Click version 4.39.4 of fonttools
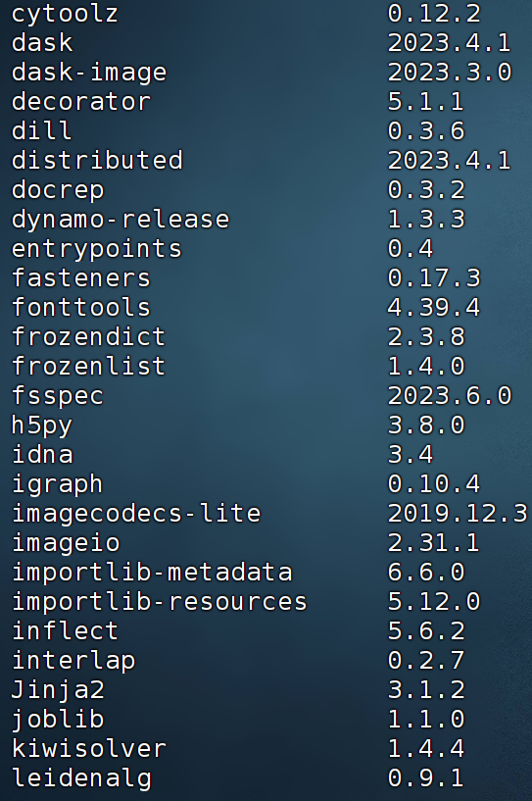Screen dimensions: 532x801 (x=434, y=307)
